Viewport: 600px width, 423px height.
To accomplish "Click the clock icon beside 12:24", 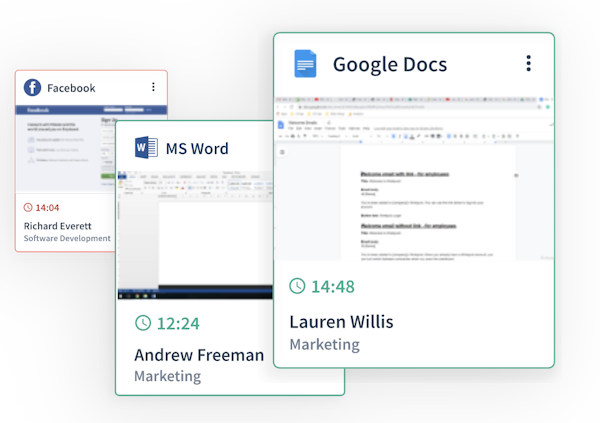I will click(143, 322).
